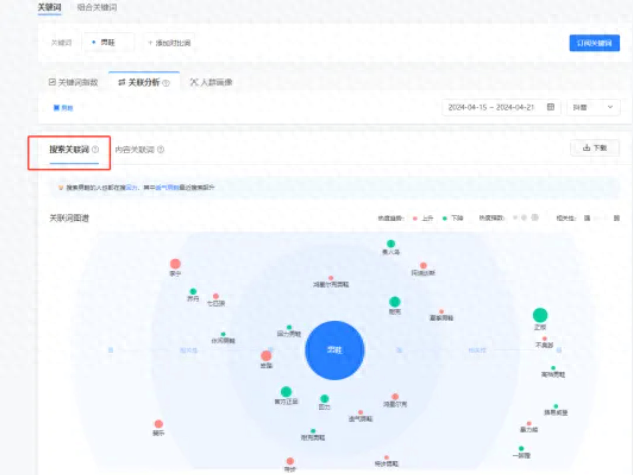Click the 热度指数 size scale legend
The height and width of the screenshot is (475, 633).
tap(524, 217)
